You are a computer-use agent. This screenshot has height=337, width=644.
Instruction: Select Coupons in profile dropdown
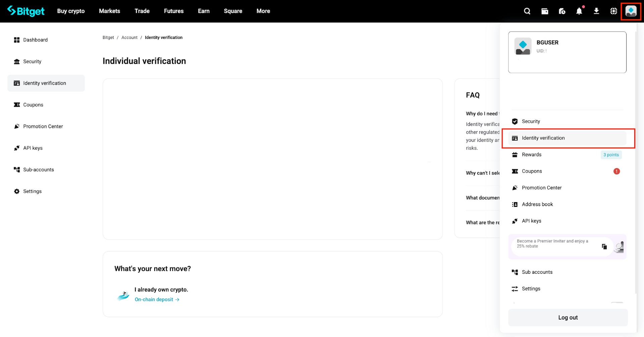[567, 171]
